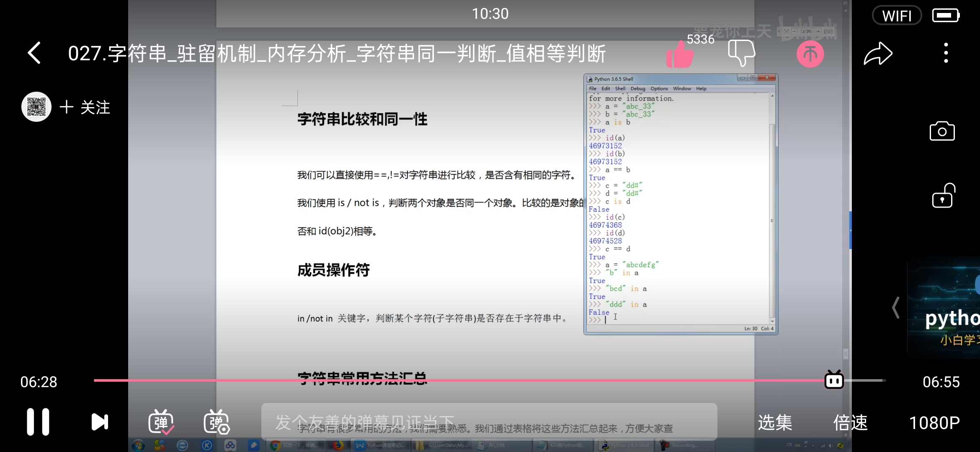Tap the back arrow icon
980x452 pixels.
point(34,53)
